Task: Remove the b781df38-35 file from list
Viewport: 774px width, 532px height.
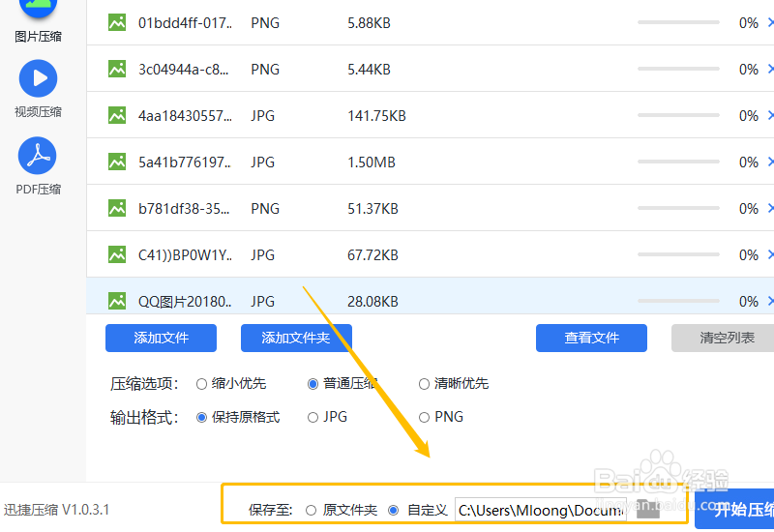Action: (x=770, y=208)
